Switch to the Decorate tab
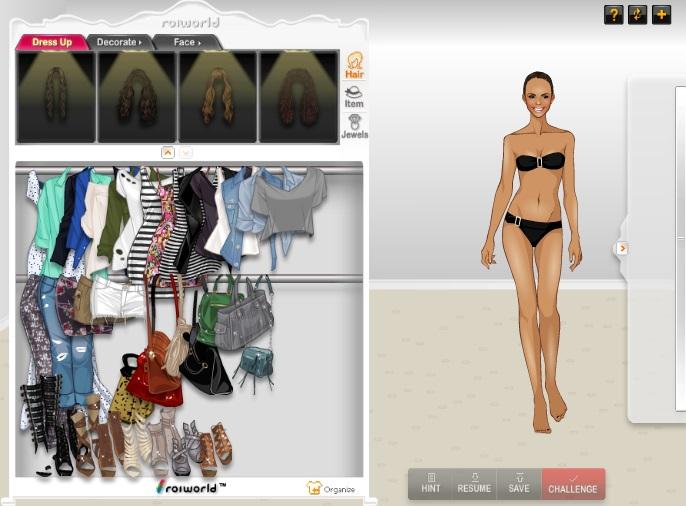 [119, 42]
